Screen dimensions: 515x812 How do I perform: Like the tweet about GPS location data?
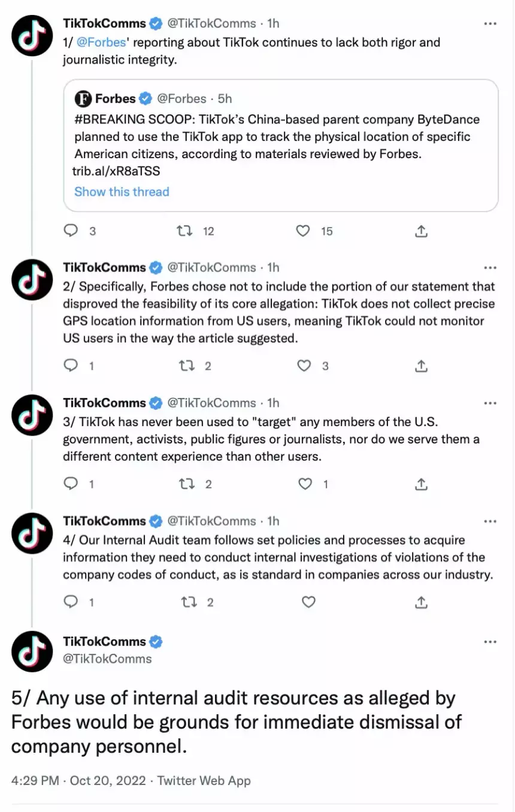304,366
